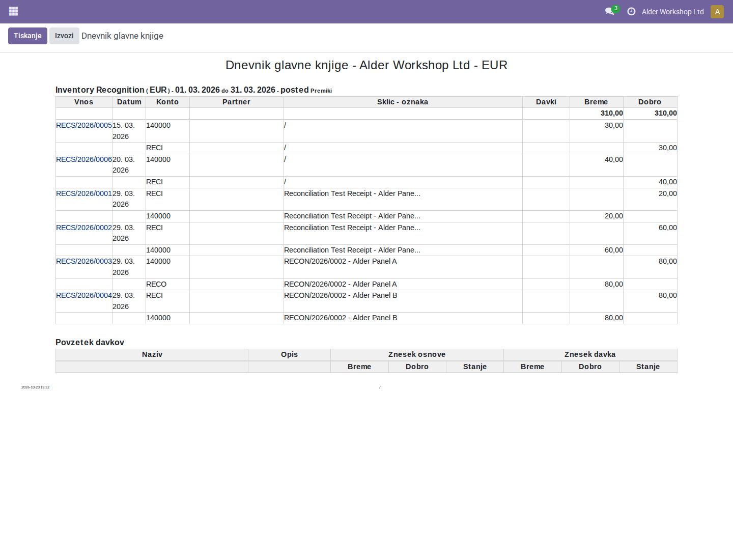Select the 20,00 credit amount
The width and height of the screenshot is (733, 560).
click(668, 193)
